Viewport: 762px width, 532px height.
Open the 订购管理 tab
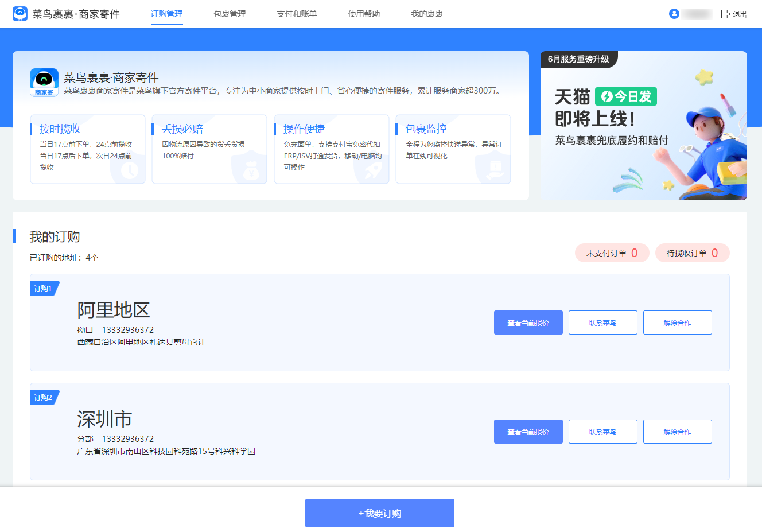pyautogui.click(x=166, y=14)
